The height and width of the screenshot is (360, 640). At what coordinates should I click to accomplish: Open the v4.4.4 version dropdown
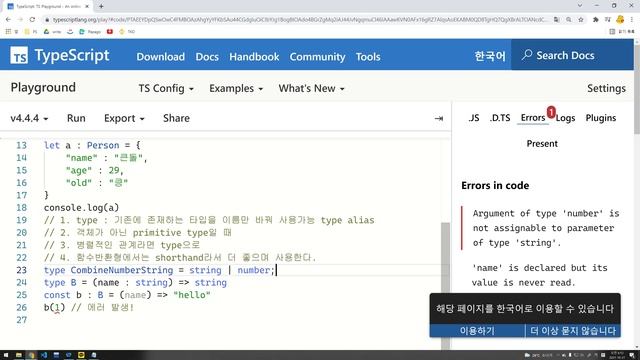29,118
